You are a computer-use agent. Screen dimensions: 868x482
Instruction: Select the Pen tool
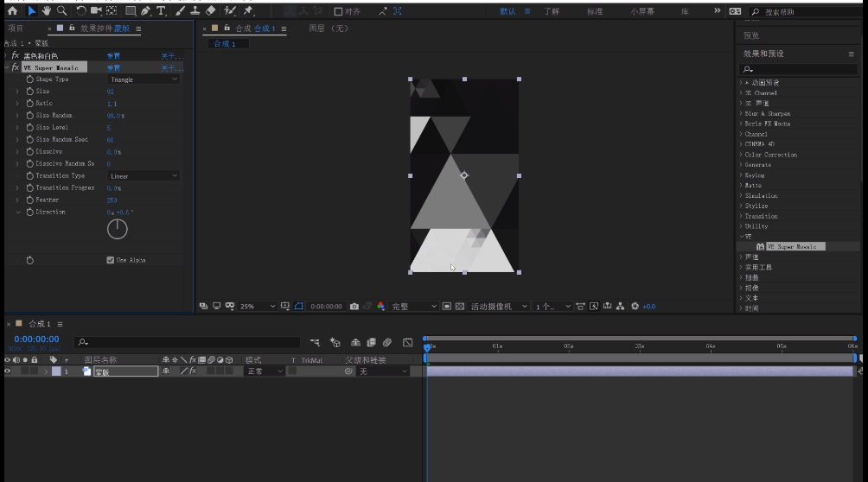coord(145,11)
